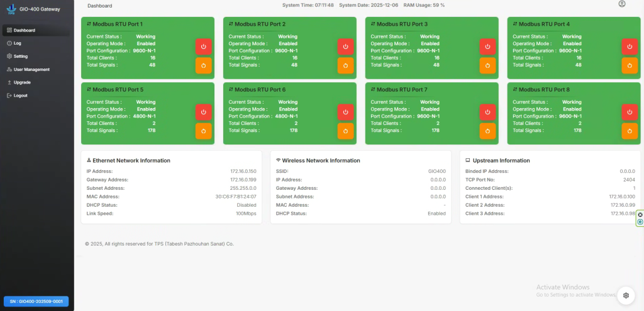644x311 pixels.
Task: Restart Modbus RTU Port 6 with orange button
Action: [x=345, y=131]
